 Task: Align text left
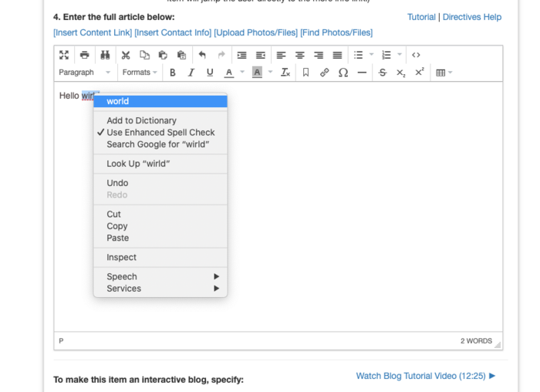[281, 55]
